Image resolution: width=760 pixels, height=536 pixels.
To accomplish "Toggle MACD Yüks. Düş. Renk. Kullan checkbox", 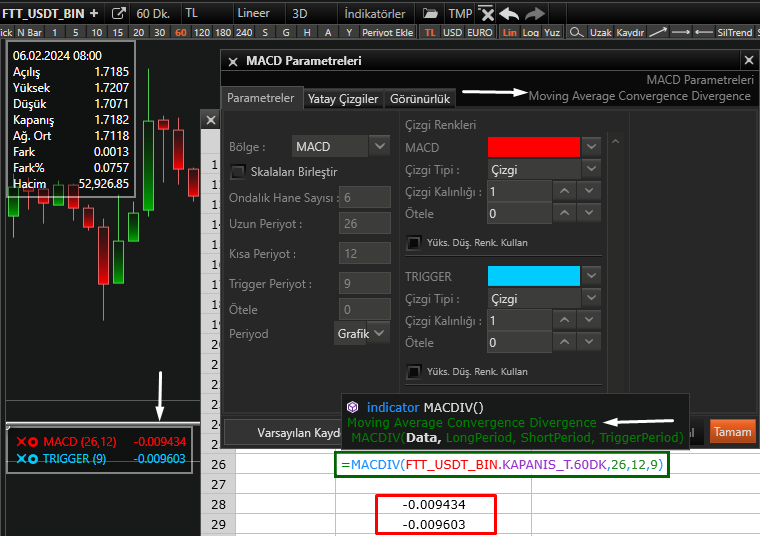I will pyautogui.click(x=414, y=242).
